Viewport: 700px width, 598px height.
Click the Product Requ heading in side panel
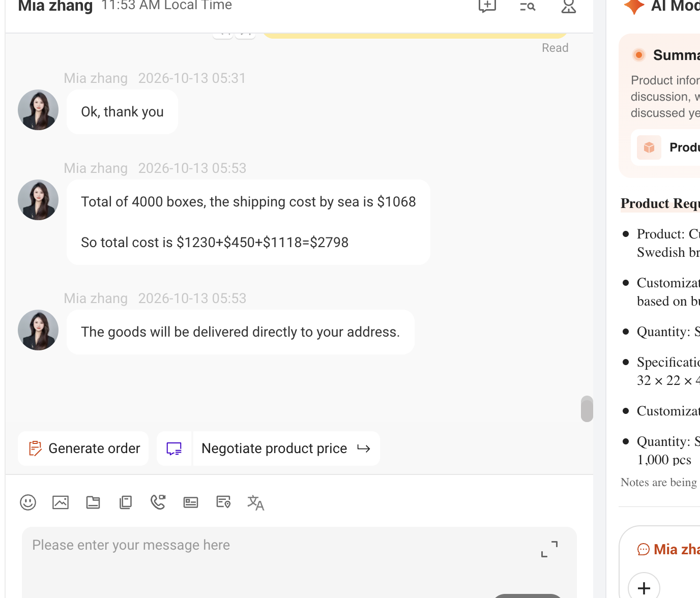pyautogui.click(x=660, y=203)
